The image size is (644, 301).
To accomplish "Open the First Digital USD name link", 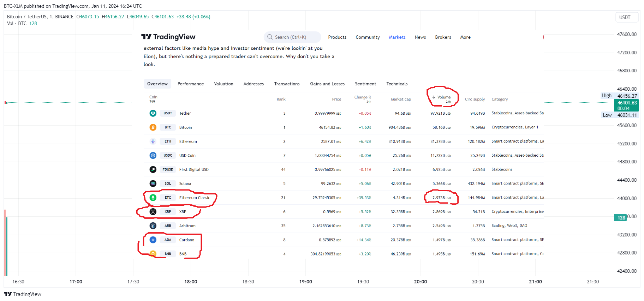I will (194, 169).
